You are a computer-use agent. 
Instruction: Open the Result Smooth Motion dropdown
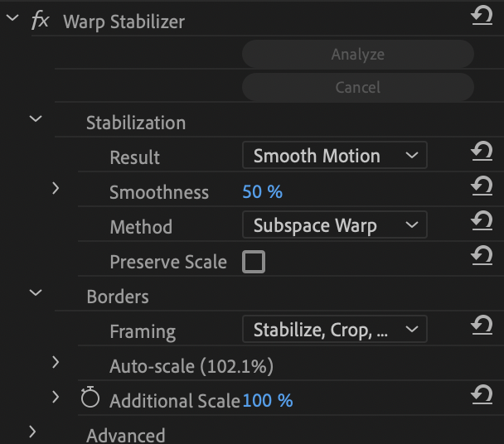[x=335, y=155]
